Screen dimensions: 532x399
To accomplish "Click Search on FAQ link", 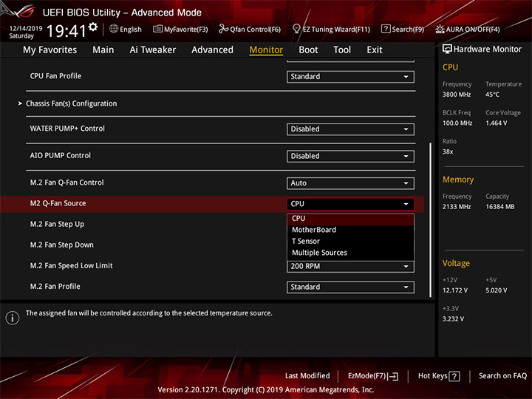I will [x=502, y=376].
